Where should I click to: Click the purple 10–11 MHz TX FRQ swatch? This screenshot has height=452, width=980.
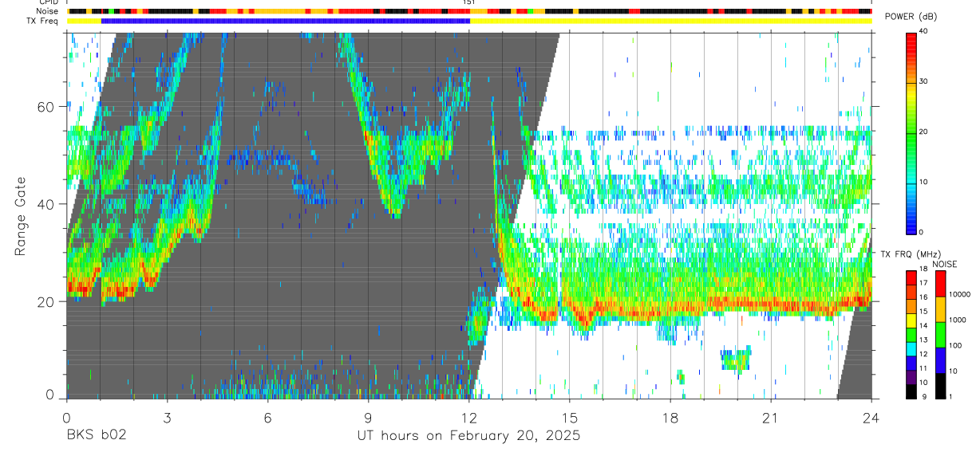[x=912, y=376]
